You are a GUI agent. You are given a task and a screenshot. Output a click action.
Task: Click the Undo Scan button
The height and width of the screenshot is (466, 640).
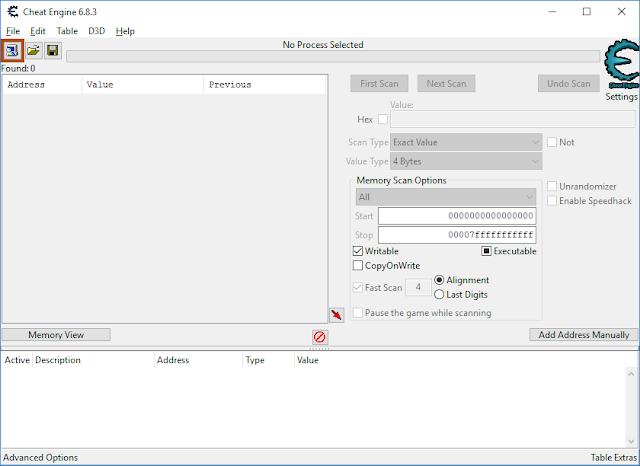pyautogui.click(x=569, y=84)
